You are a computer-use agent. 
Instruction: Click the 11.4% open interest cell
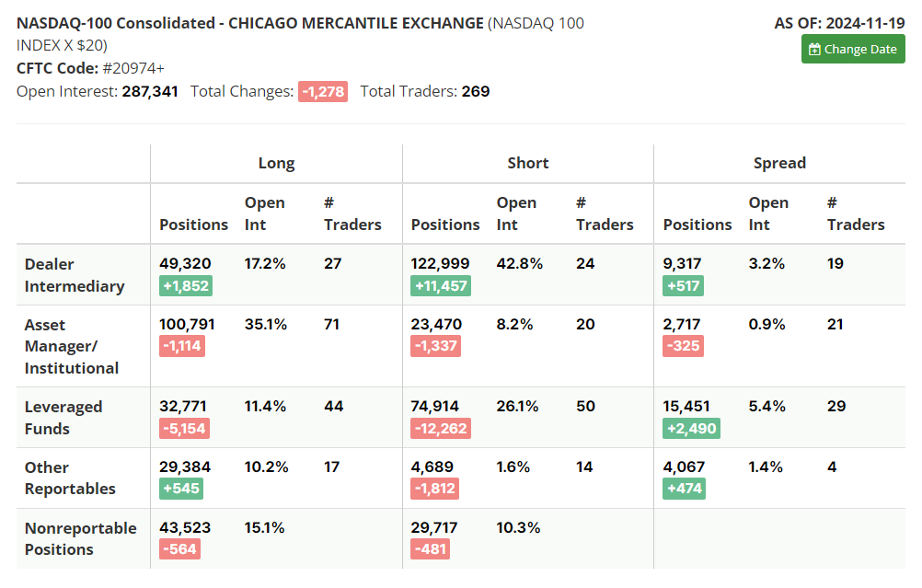265,407
